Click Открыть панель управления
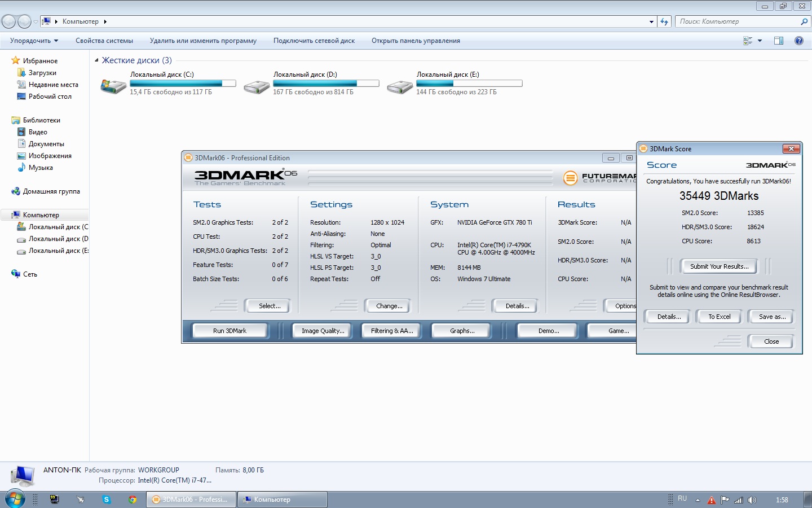Screen dimensions: 812x508 [x=416, y=41]
